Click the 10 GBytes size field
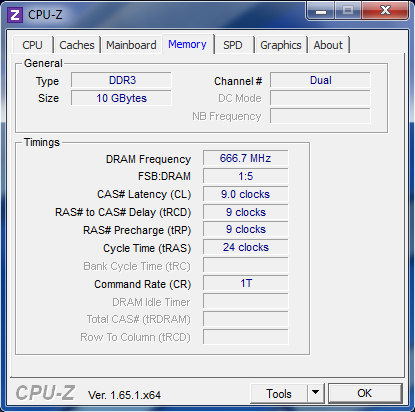The height and width of the screenshot is (412, 415). point(121,98)
